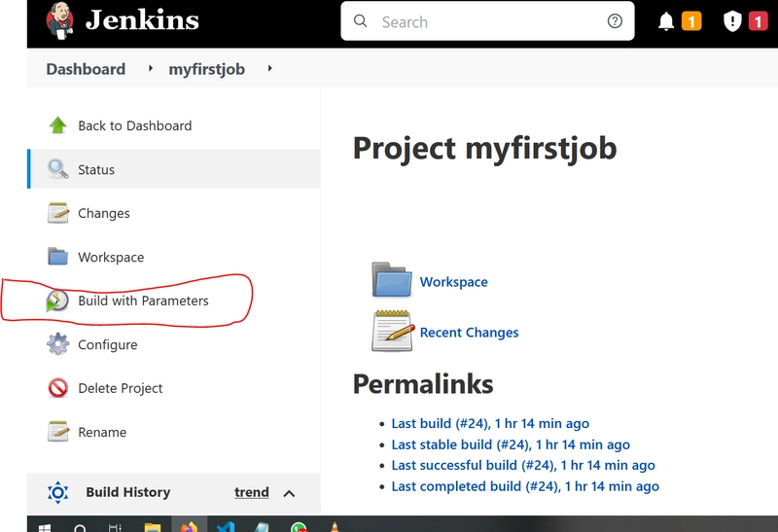Viewport: 778px width, 532px height.
Task: Open Changes in the side menu
Action: coord(103,213)
